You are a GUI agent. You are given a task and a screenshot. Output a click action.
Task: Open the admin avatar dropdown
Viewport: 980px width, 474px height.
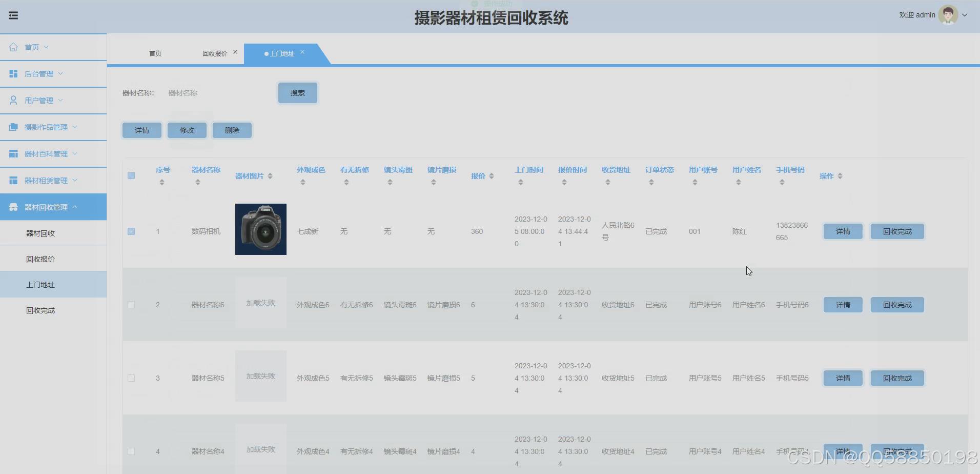948,14
